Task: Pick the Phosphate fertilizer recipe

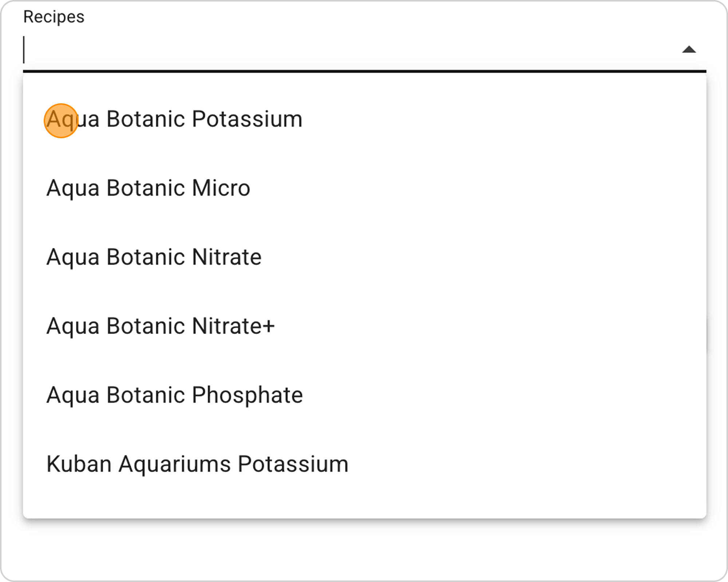Action: point(175,395)
